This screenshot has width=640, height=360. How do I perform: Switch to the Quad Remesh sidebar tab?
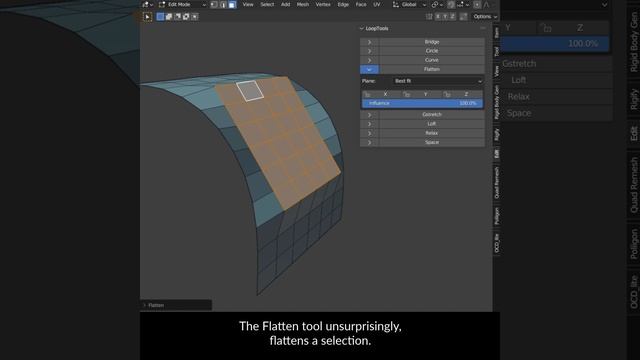tap(496, 183)
